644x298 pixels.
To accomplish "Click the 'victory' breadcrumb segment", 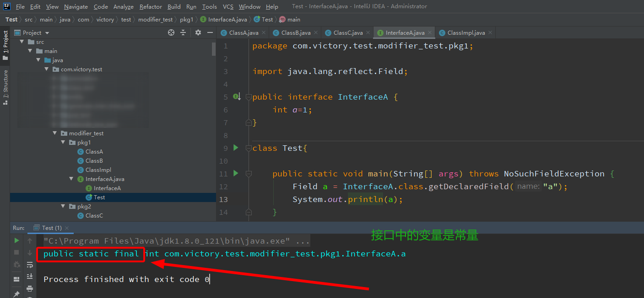I will point(105,19).
